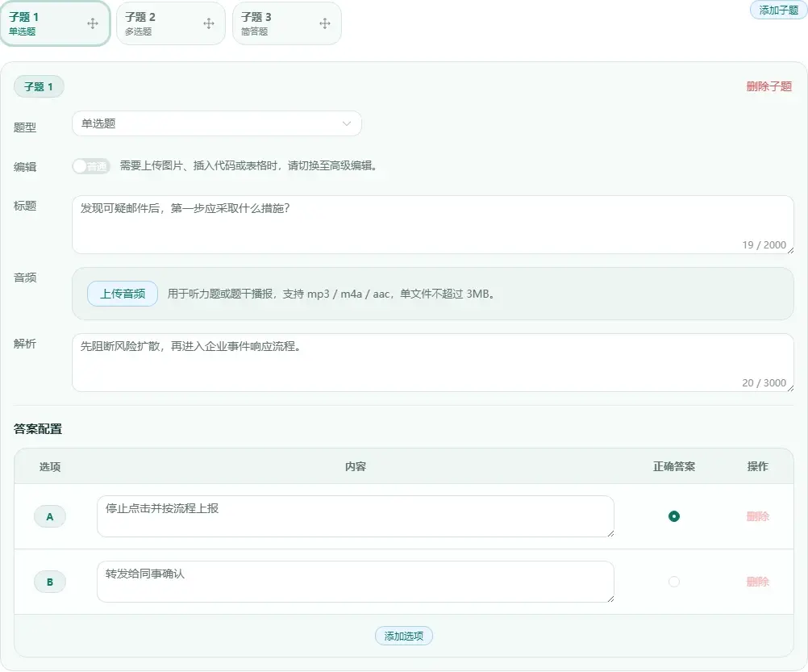Switch to the 子题 2 多选题 tab
808x672 pixels.
click(171, 23)
